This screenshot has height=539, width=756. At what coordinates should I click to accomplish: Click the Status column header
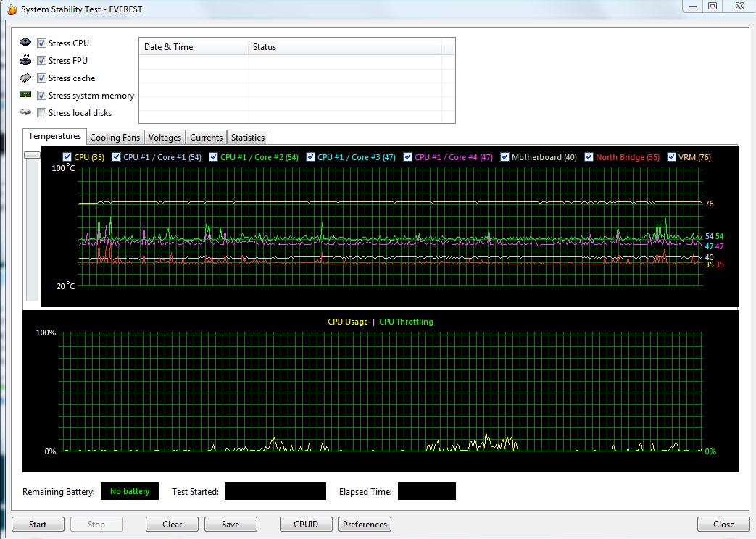345,47
